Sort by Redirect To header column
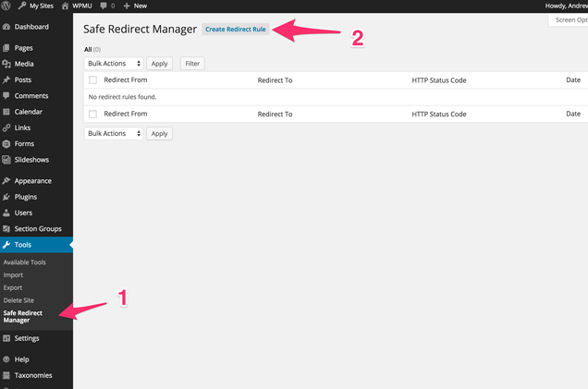The width and height of the screenshot is (588, 389). [275, 80]
